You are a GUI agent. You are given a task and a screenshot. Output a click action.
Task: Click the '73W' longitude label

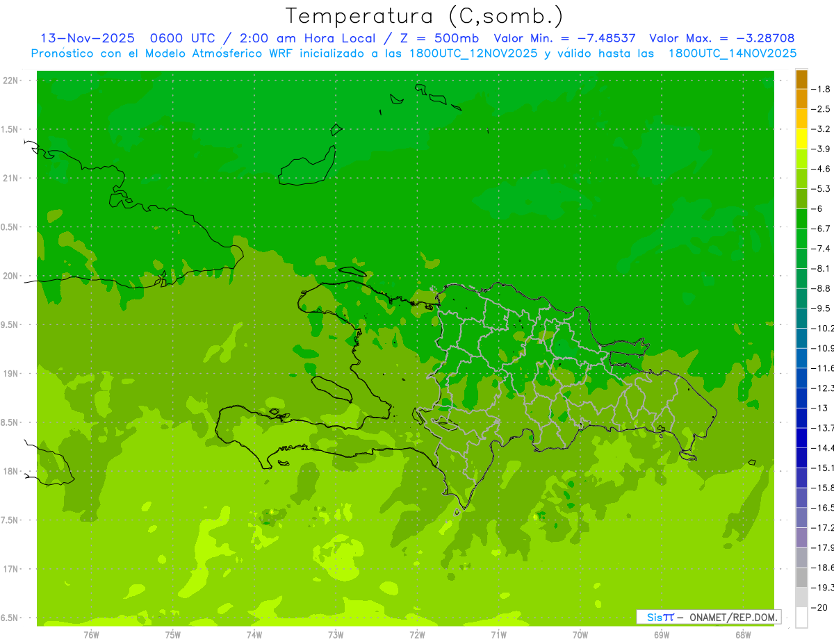336,635
